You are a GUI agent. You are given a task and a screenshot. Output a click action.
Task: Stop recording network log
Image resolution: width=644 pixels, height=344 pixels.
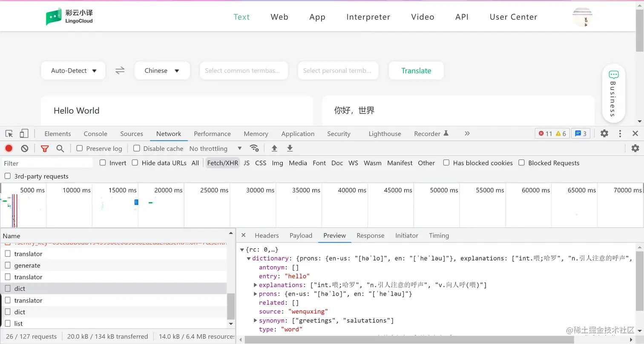pyautogui.click(x=9, y=148)
